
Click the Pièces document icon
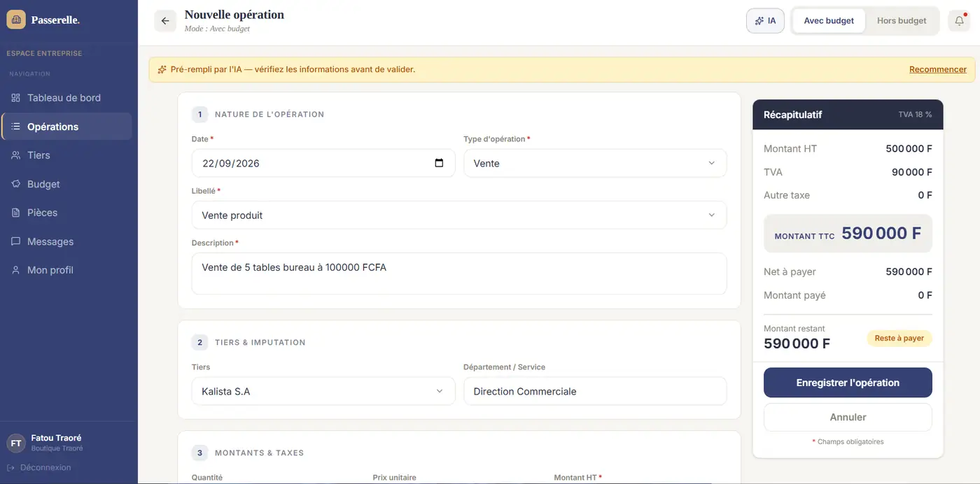point(15,213)
